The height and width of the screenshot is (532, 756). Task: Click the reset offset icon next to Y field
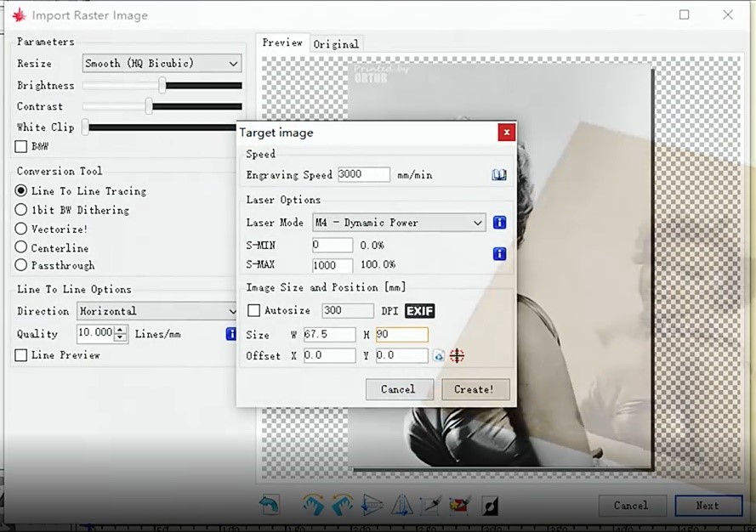tap(439, 356)
